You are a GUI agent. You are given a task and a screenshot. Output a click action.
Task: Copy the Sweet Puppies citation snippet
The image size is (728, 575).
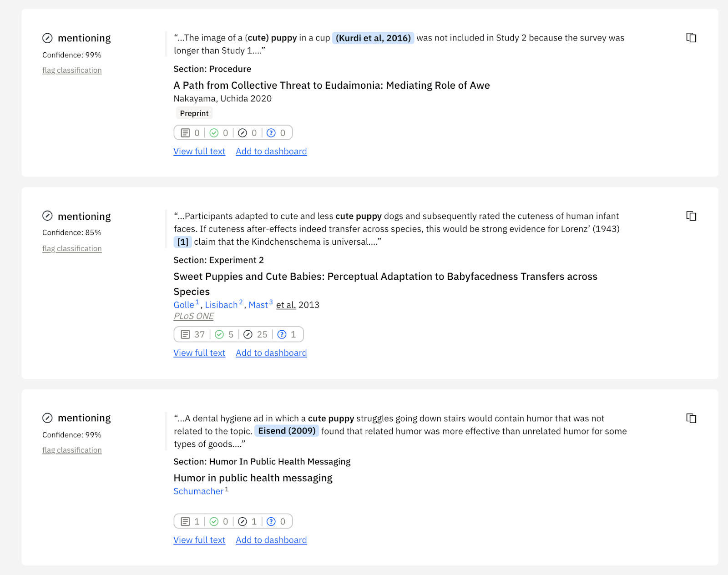pyautogui.click(x=691, y=216)
